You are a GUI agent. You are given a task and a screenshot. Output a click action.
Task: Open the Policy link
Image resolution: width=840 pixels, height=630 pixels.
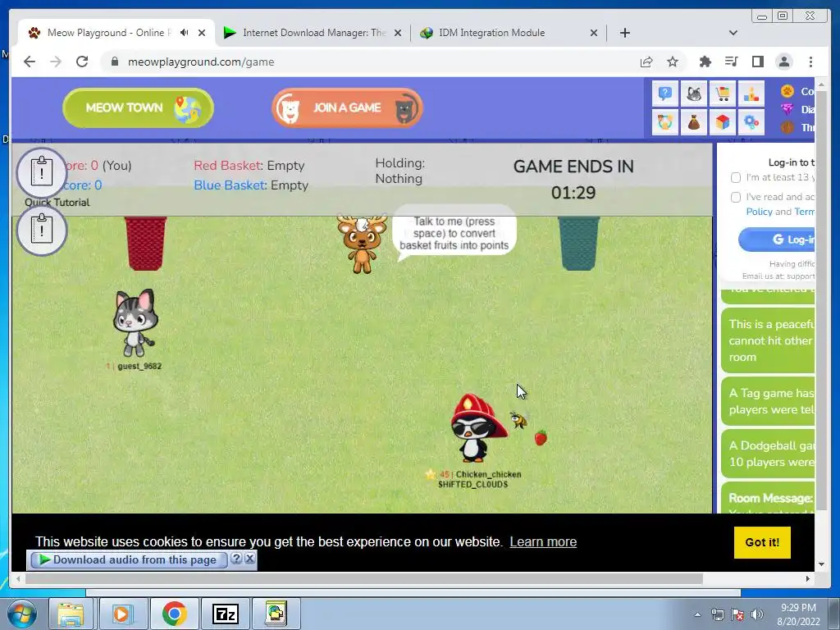(759, 212)
